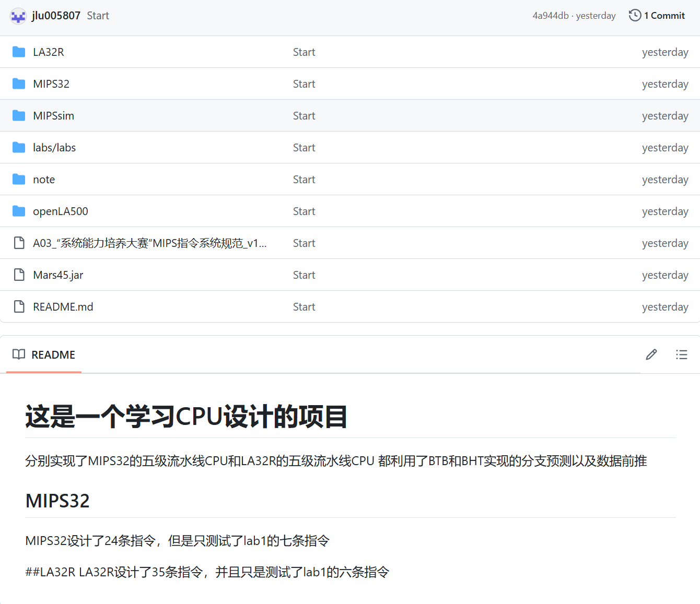This screenshot has height=604, width=700.
Task: Click the MIPS32 section heading in README
Action: 57,501
